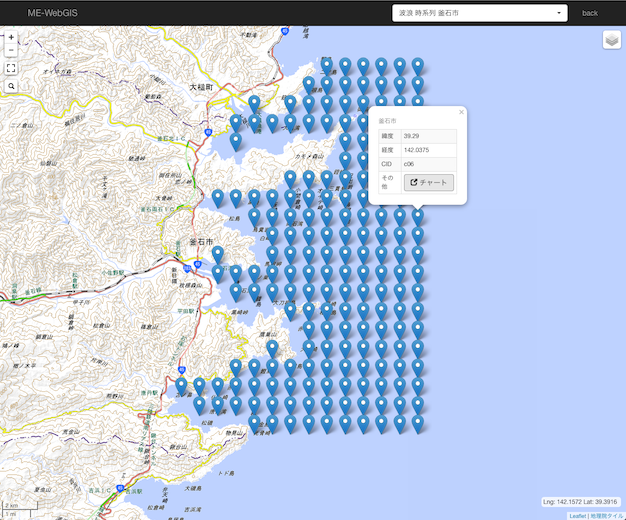Screen dimensions: 626x520
Task: Open the Leaflet attribution link
Action: click(x=577, y=516)
